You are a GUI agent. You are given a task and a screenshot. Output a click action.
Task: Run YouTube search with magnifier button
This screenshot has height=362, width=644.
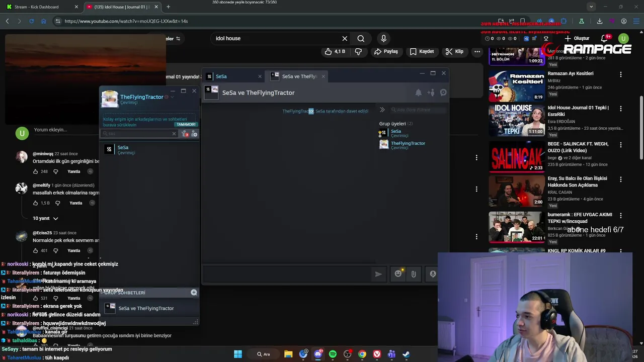coord(361,38)
